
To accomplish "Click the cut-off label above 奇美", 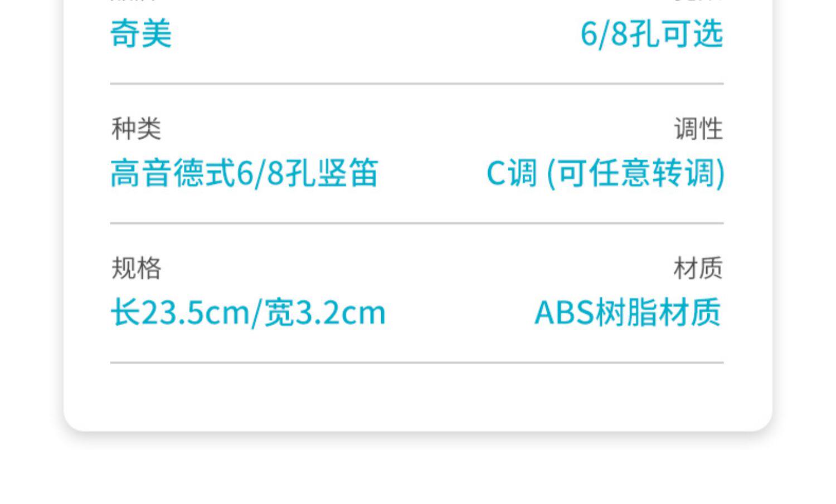I will 134,2.
